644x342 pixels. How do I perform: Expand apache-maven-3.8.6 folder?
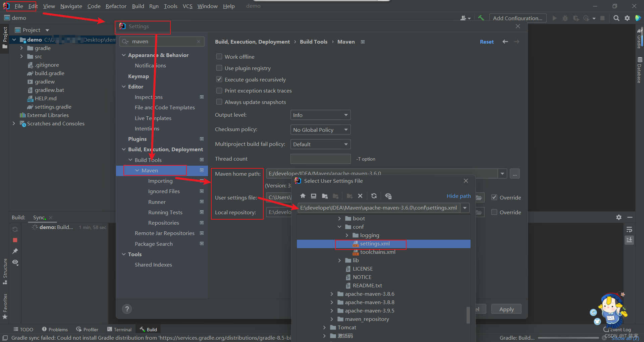tap(332, 294)
